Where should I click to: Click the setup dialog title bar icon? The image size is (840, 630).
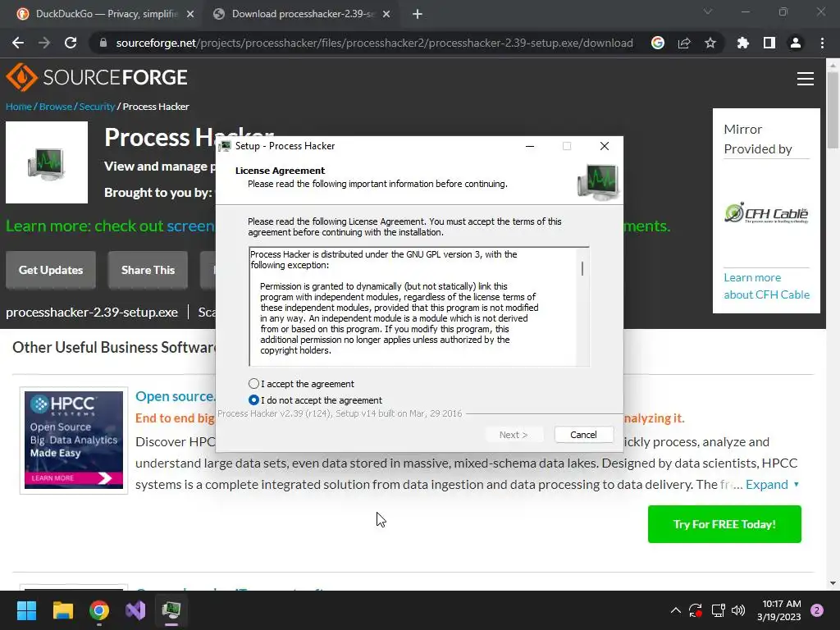click(x=225, y=146)
